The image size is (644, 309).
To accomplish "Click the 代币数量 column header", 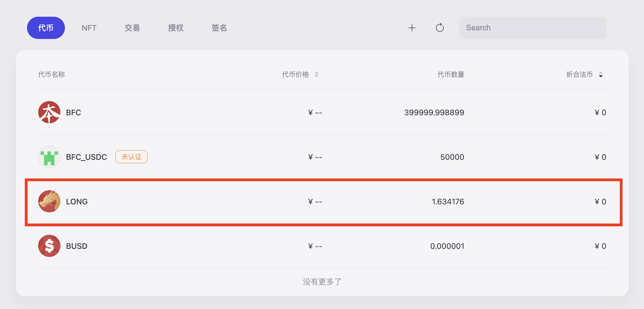I will [451, 74].
